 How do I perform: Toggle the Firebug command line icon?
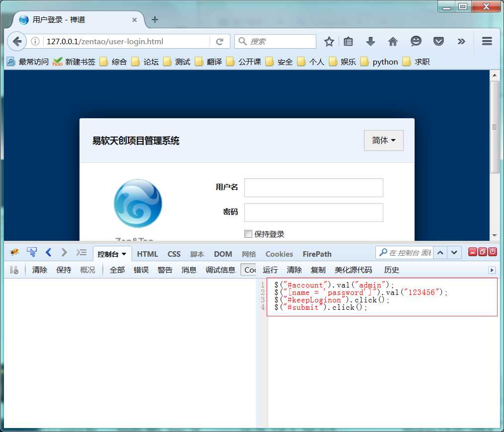pos(81,252)
